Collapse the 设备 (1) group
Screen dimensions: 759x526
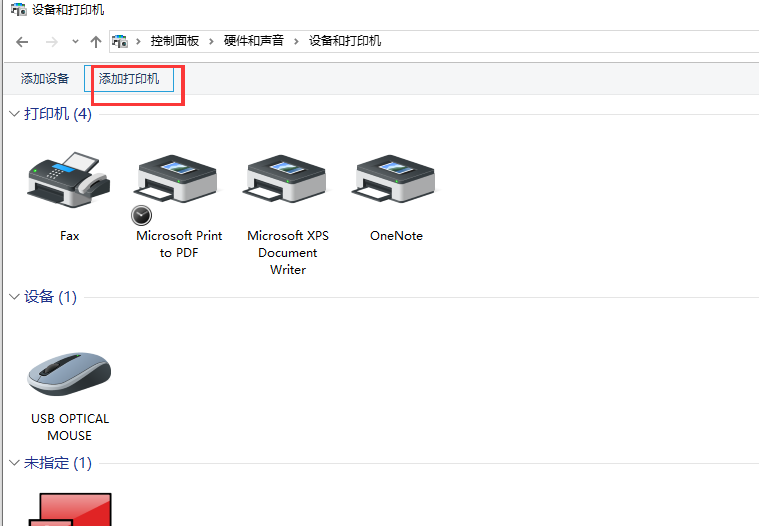pos(15,297)
